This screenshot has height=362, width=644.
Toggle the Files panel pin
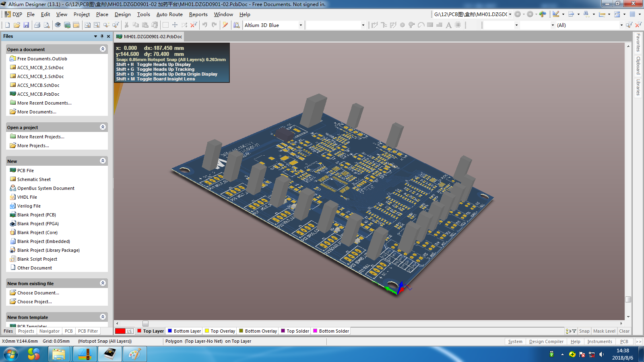point(102,36)
